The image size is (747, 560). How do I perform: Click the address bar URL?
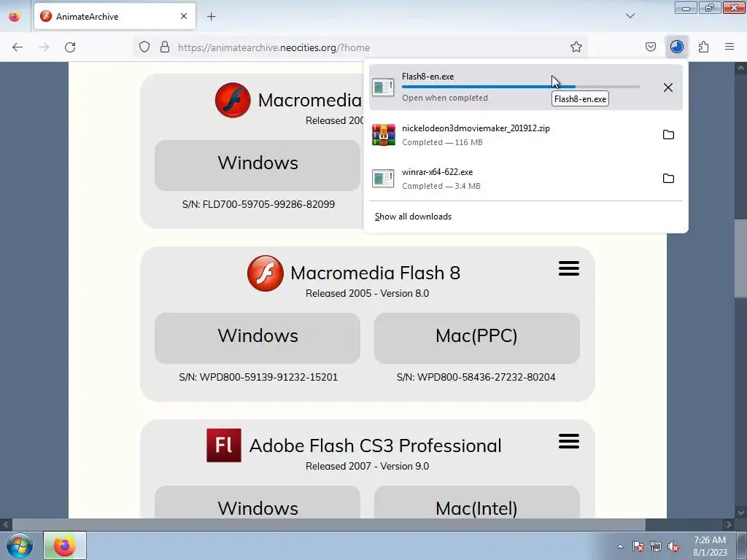(x=274, y=47)
